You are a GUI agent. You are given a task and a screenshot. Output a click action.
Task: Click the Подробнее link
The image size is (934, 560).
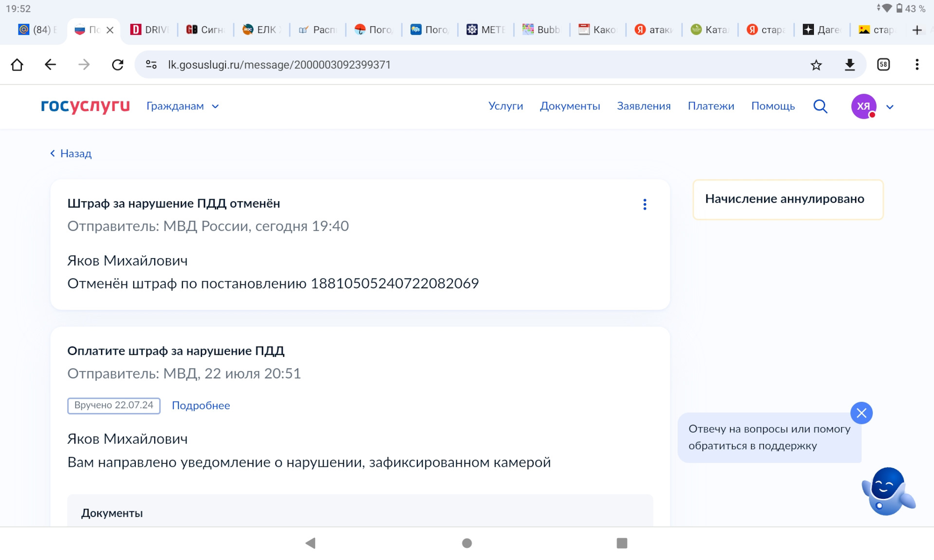point(200,405)
